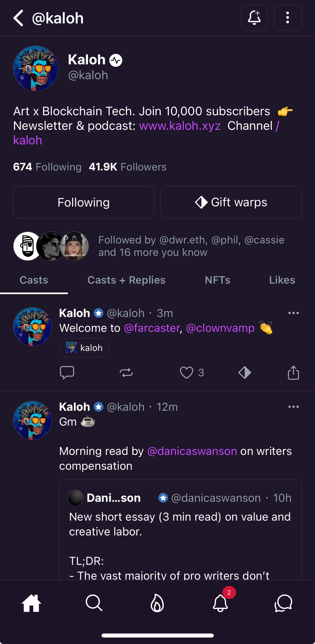Open options menu on the Gm cast
This screenshot has width=315, height=644.
[293, 407]
